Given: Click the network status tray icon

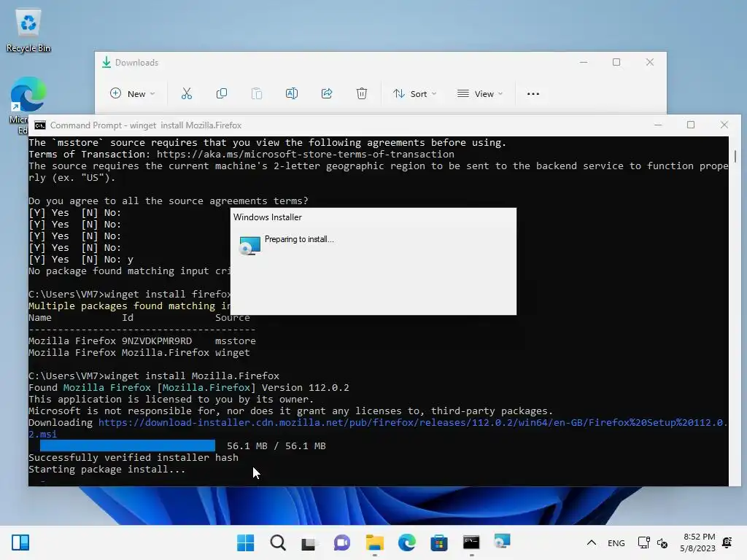Looking at the screenshot, I should [643, 542].
